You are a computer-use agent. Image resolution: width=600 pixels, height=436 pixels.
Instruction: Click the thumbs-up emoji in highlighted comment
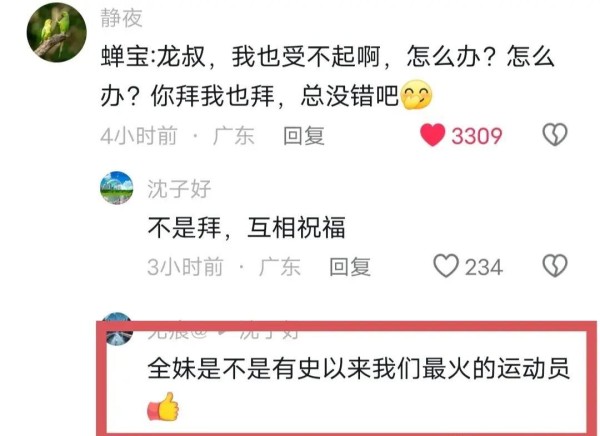coord(163,407)
